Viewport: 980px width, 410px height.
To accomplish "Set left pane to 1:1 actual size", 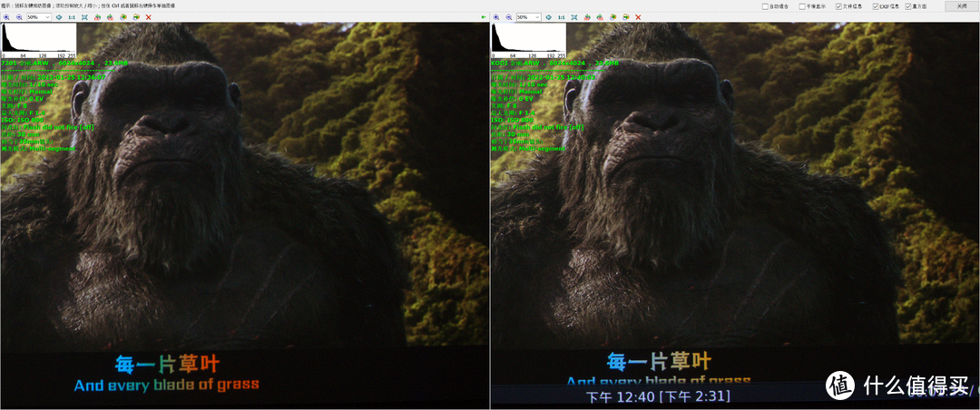I will (x=72, y=17).
